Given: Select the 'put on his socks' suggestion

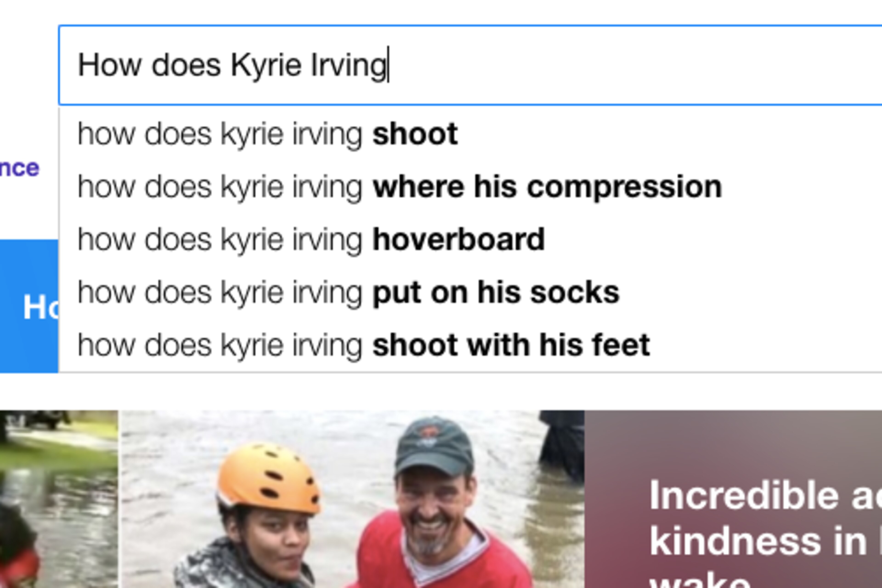Looking at the screenshot, I should click(x=470, y=292).
